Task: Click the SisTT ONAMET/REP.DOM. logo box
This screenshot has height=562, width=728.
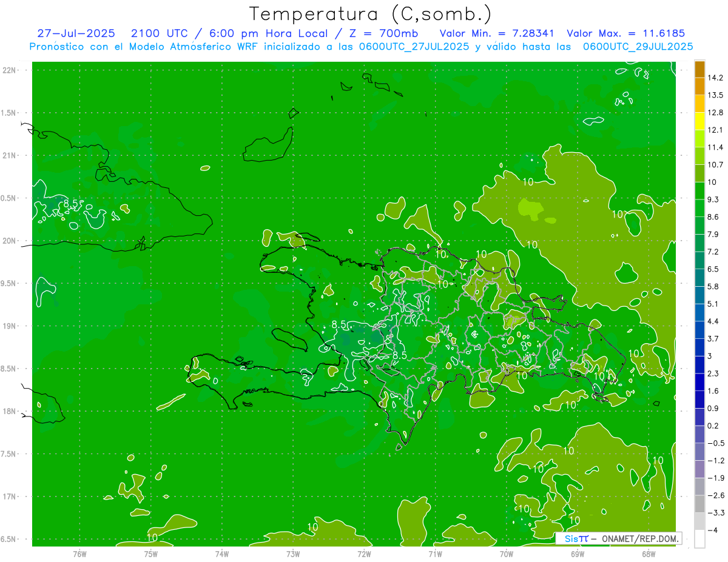Action: [619, 538]
